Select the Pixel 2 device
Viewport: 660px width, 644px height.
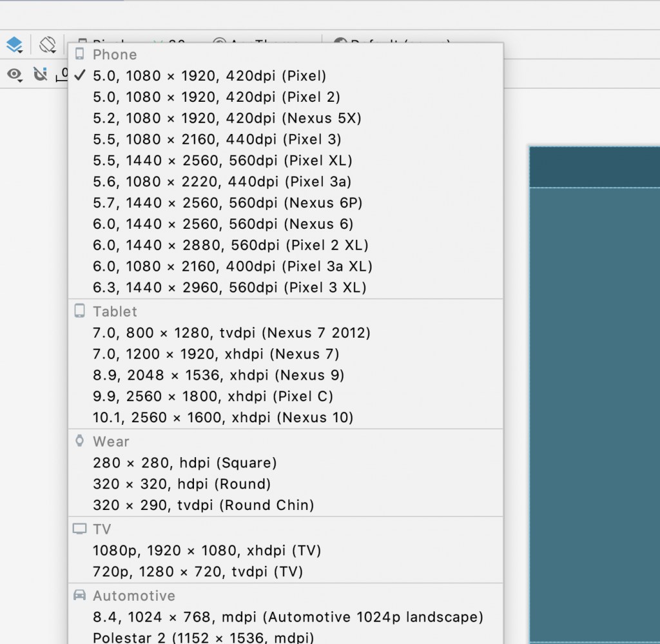point(286,97)
